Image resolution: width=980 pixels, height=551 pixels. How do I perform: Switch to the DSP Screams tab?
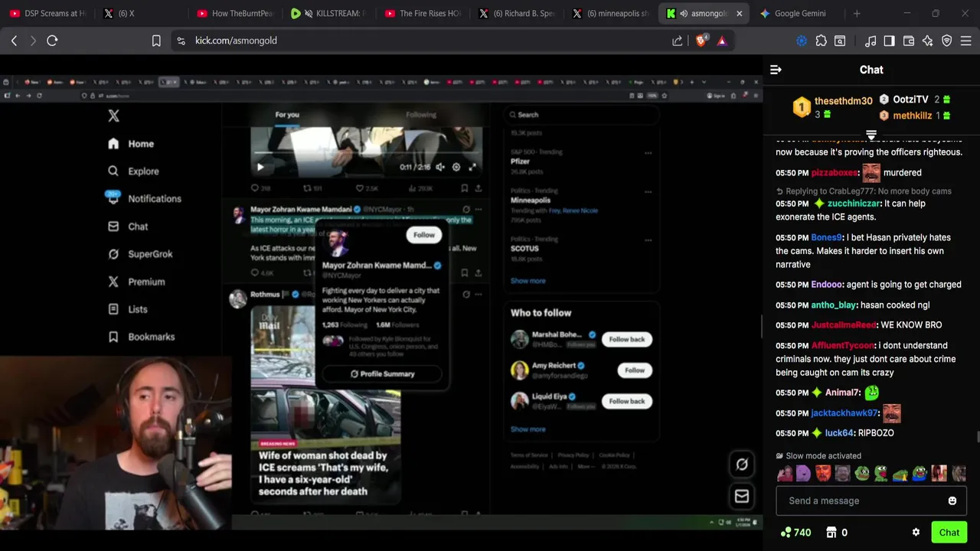pos(48,13)
